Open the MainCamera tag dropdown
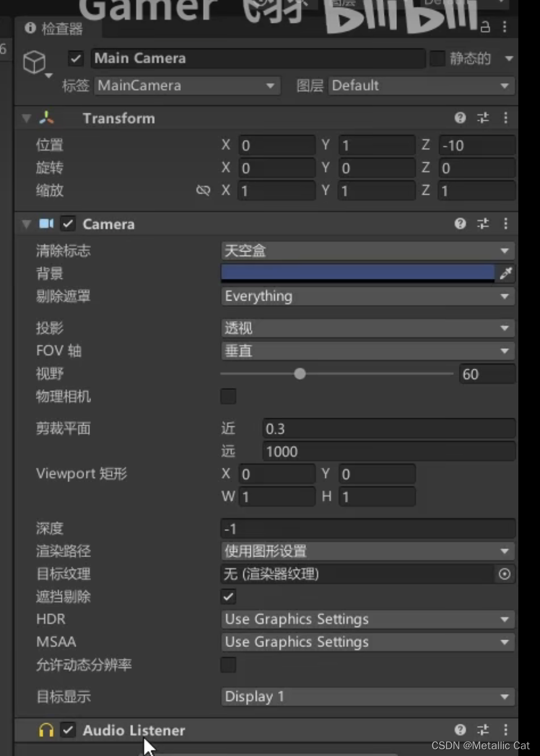The image size is (540, 756). [186, 86]
